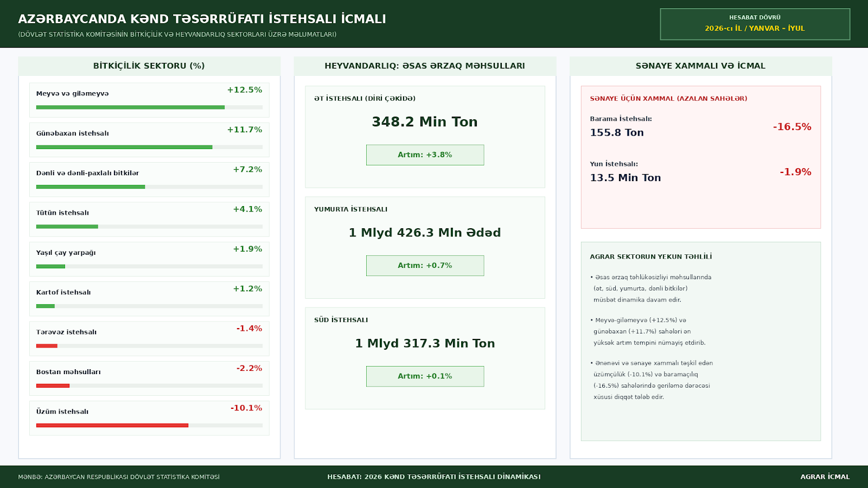Click the +1.2% value for Kartof
This screenshot has width=868, height=488.
pyautogui.click(x=247, y=288)
